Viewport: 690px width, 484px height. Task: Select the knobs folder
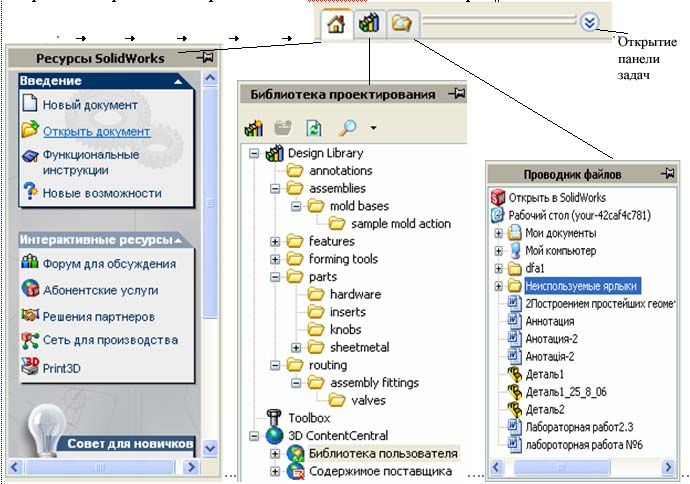[345, 330]
